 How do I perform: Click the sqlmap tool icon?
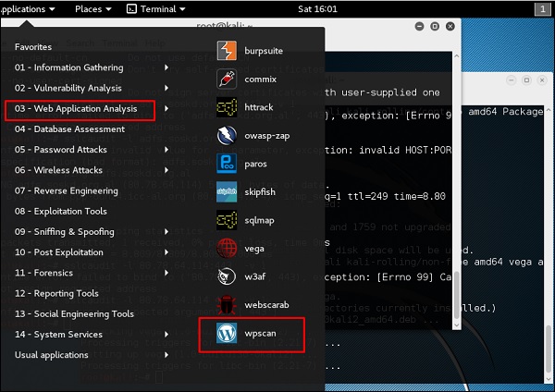click(227, 220)
